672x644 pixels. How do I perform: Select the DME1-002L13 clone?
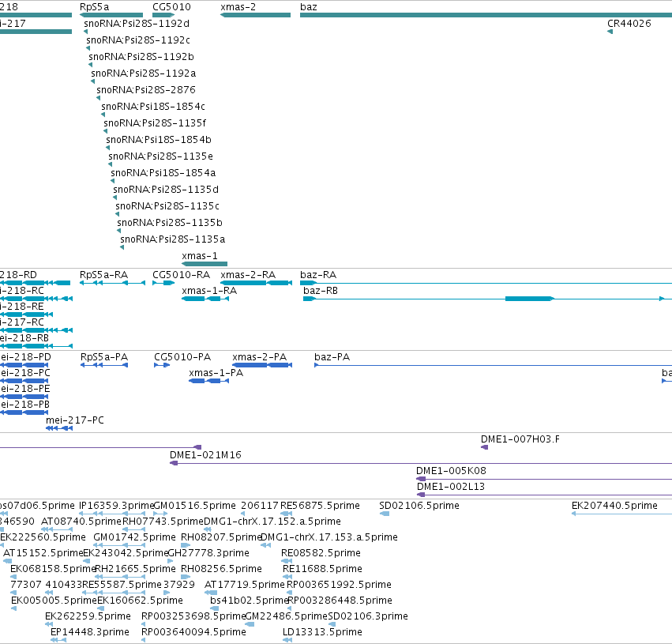544,495
